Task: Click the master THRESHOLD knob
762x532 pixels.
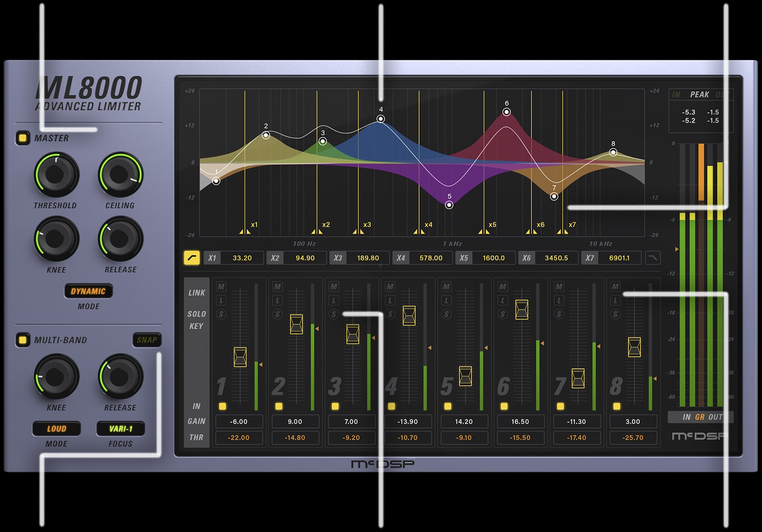Action: pos(56,175)
